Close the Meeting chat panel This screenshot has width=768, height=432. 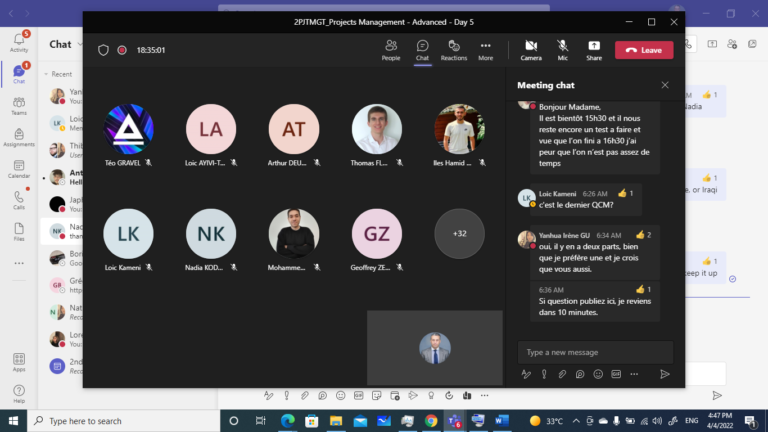[665, 85]
